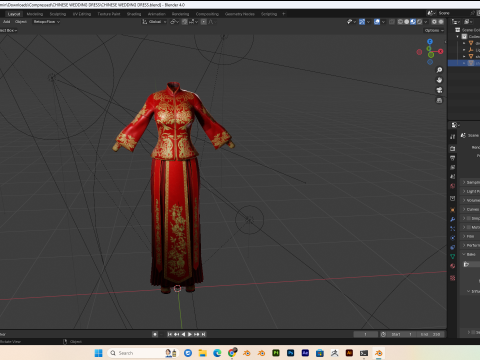Open the Material properties tab
Screen dimensions: 480x360
[x=452, y=266]
